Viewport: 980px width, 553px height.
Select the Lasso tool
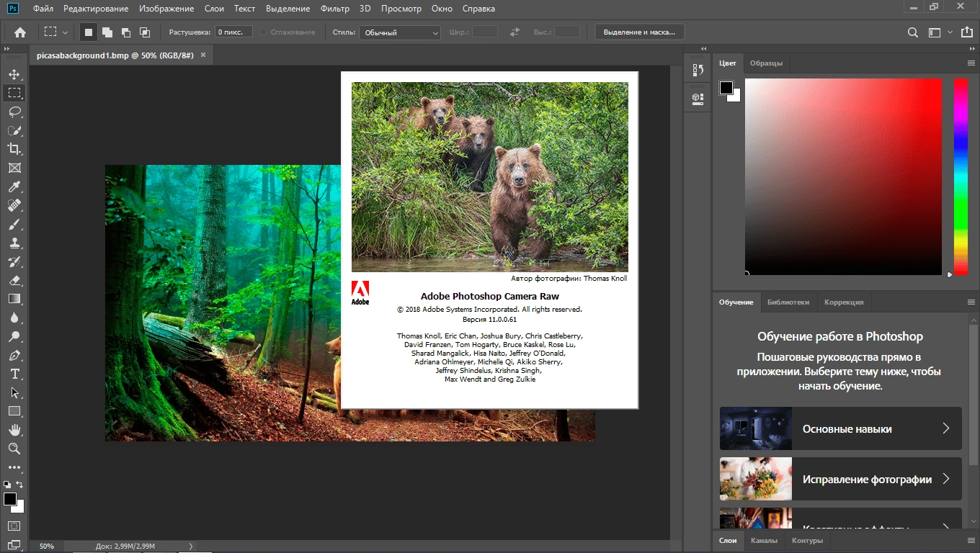[x=14, y=112]
